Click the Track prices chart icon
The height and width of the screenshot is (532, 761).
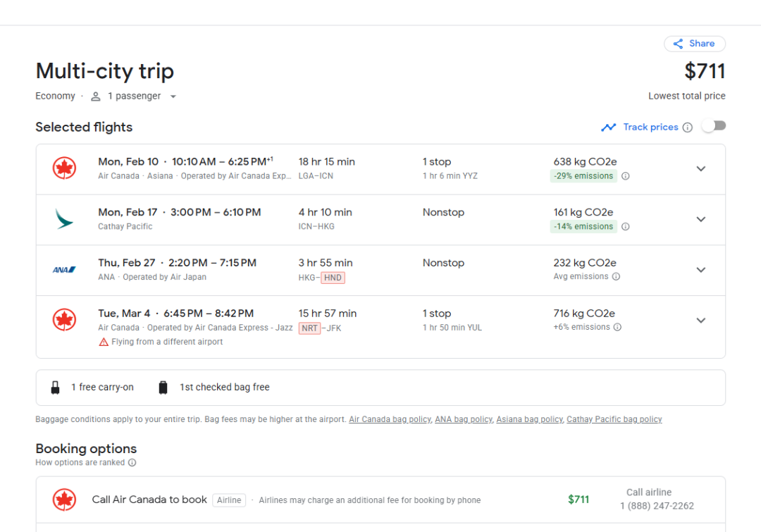click(609, 127)
